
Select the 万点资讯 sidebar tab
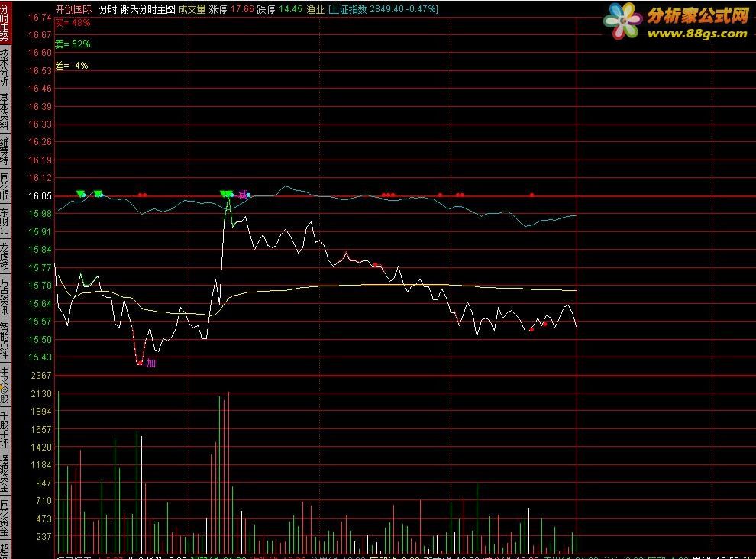click(x=5, y=296)
